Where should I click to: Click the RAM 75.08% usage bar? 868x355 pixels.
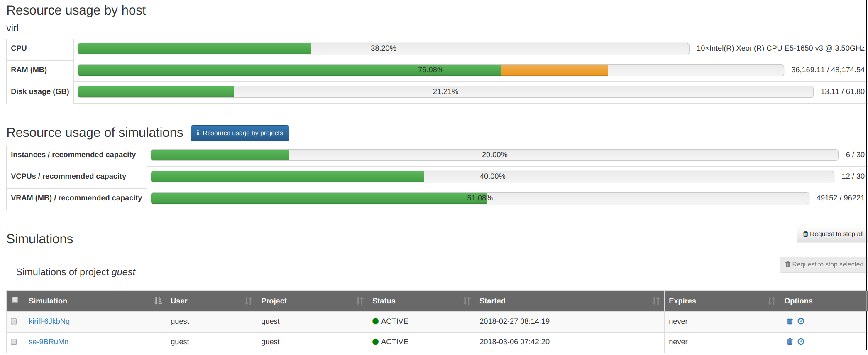tap(431, 70)
